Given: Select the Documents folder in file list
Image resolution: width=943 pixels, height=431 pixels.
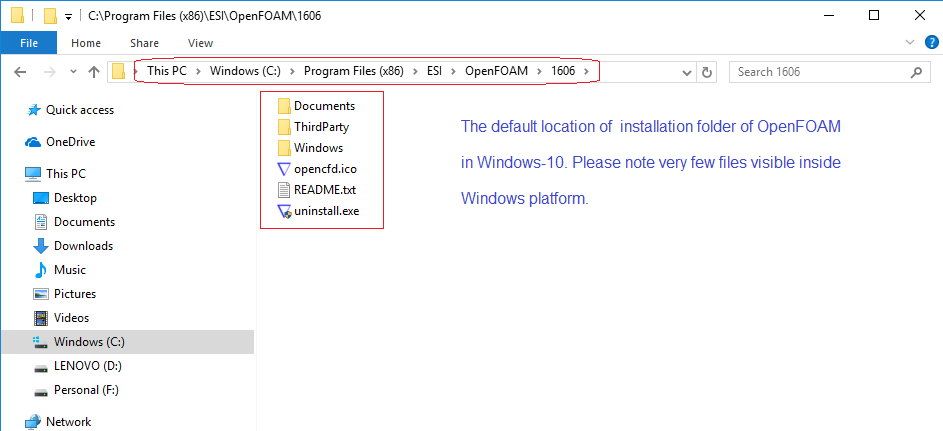Looking at the screenshot, I should [x=324, y=106].
